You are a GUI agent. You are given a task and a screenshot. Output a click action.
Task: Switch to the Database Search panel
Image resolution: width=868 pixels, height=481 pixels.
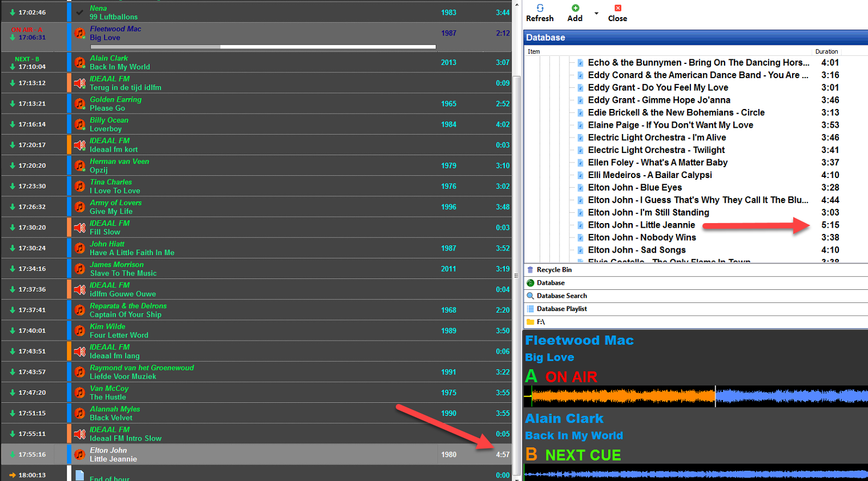pyautogui.click(x=561, y=296)
